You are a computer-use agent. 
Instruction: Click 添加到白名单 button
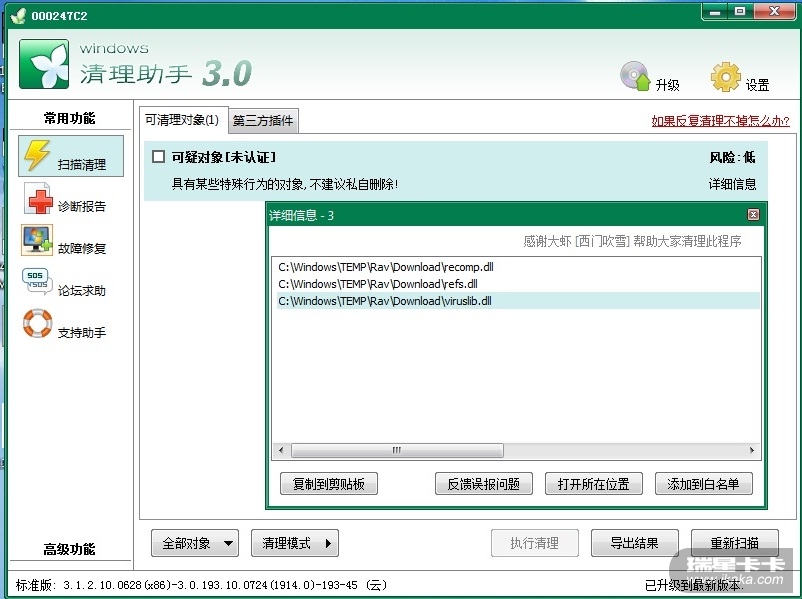tap(703, 483)
